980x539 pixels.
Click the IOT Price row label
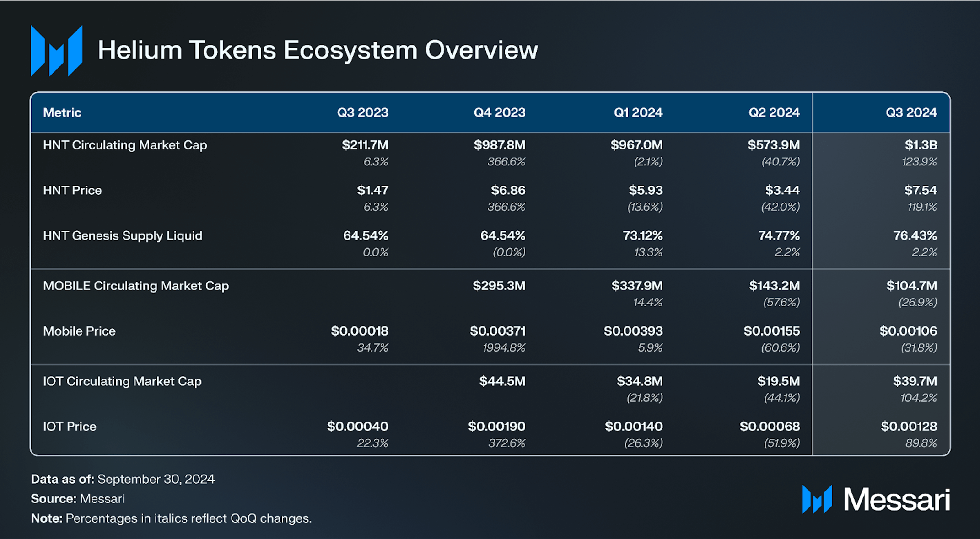(70, 427)
